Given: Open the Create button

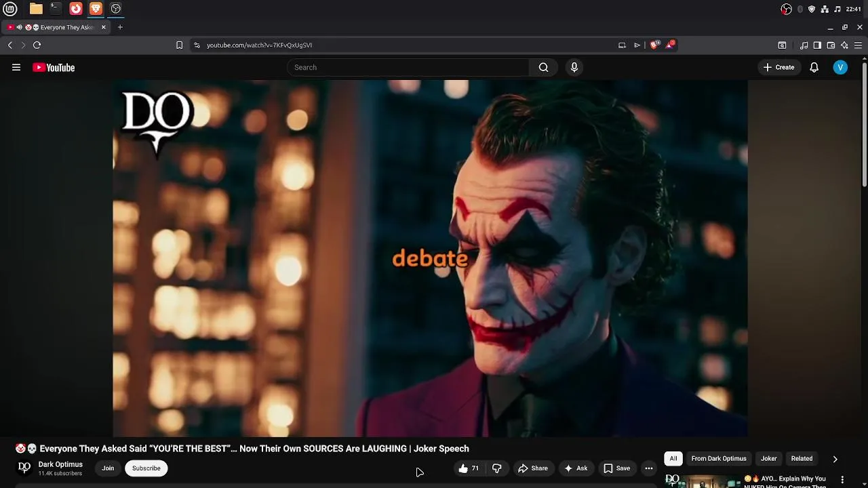Looking at the screenshot, I should coord(778,67).
